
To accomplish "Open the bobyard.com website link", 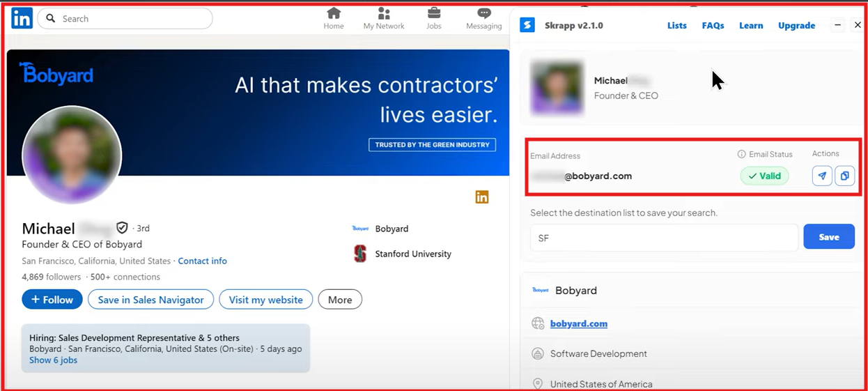I will point(578,323).
